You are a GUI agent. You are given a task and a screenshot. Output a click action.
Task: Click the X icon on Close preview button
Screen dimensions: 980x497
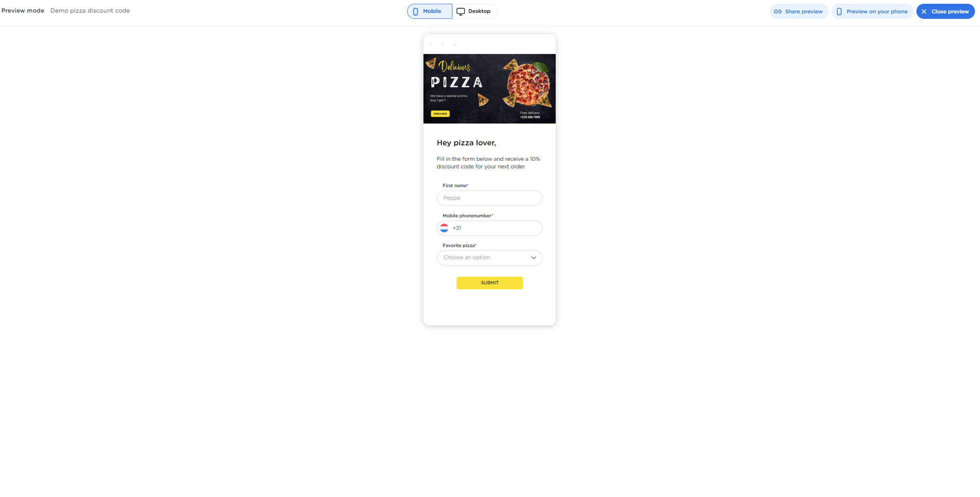click(x=924, y=11)
